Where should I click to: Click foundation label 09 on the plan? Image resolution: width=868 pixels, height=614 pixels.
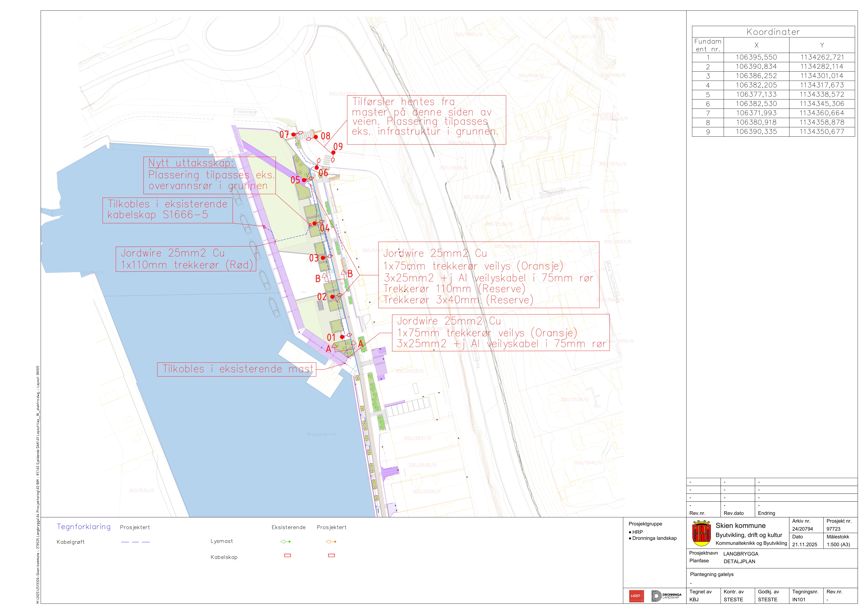(x=338, y=146)
